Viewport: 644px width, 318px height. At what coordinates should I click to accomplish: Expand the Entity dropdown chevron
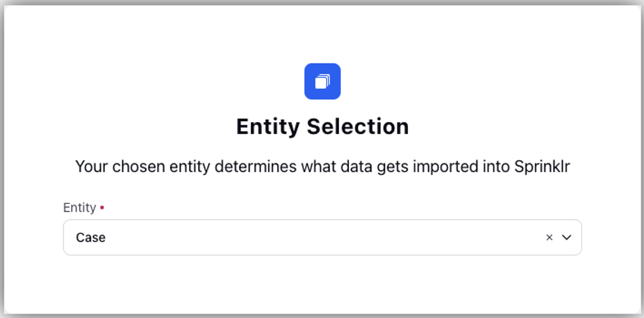pos(567,237)
